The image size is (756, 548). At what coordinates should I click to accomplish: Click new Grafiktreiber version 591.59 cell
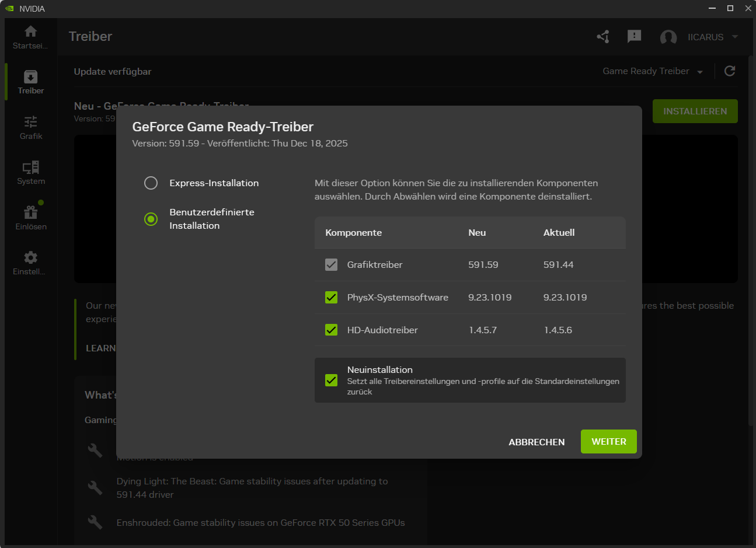pos(483,265)
